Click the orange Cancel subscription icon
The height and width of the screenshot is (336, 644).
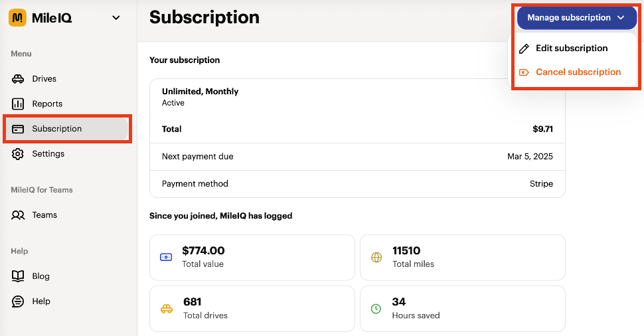(x=524, y=72)
